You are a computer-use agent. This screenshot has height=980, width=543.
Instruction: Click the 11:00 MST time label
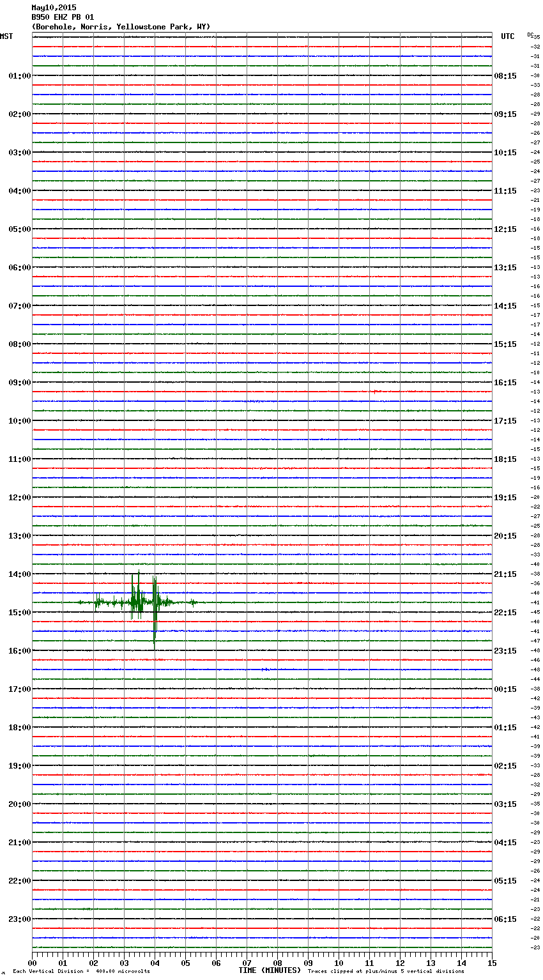pos(19,459)
